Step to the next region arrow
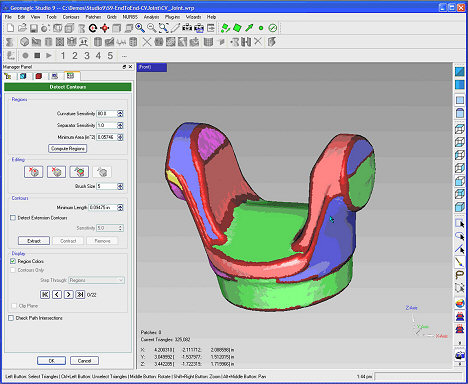Screen dimensions: 468x384 69,295
